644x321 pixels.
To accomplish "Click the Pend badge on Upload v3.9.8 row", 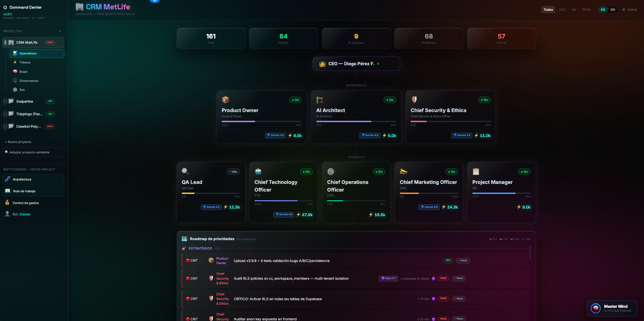I will click(x=463, y=261).
